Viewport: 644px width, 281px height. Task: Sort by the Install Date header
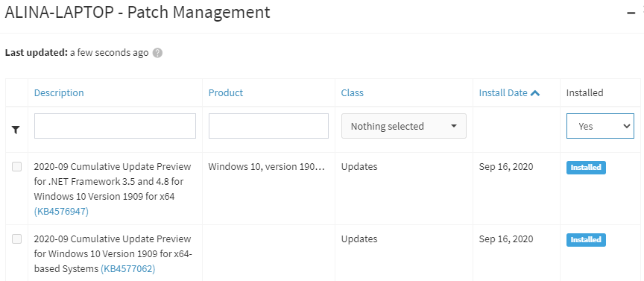[503, 93]
